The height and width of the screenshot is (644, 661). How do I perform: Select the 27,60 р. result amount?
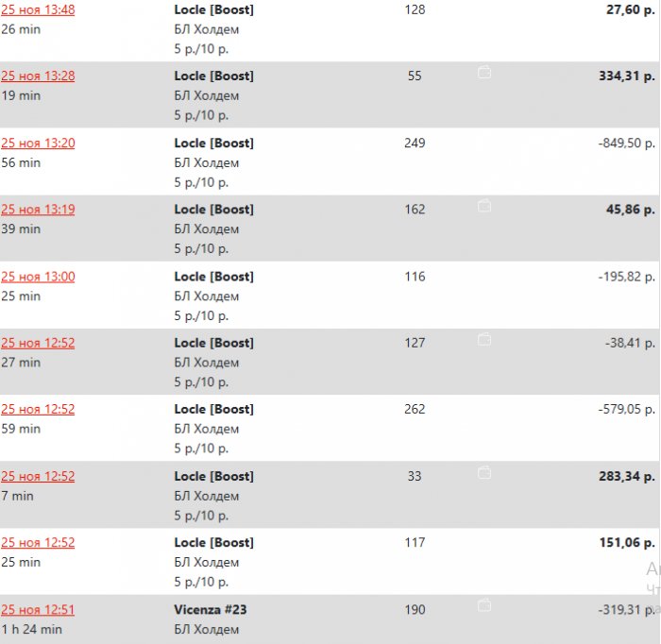[x=630, y=9]
